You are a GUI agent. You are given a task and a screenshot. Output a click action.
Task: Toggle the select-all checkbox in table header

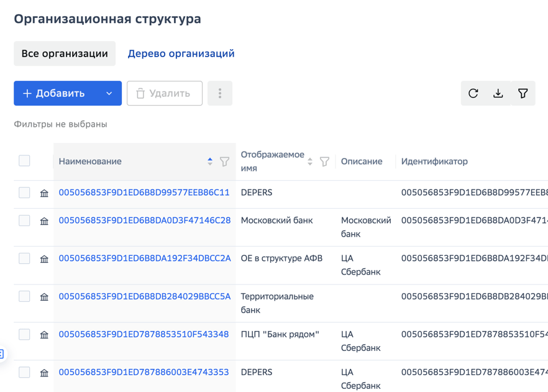(x=24, y=161)
